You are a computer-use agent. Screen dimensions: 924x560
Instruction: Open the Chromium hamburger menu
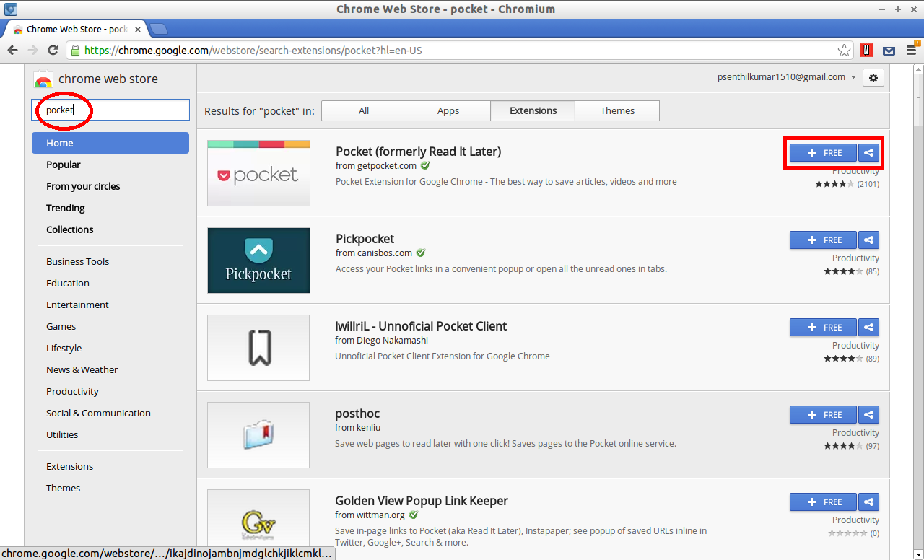pos(911,51)
